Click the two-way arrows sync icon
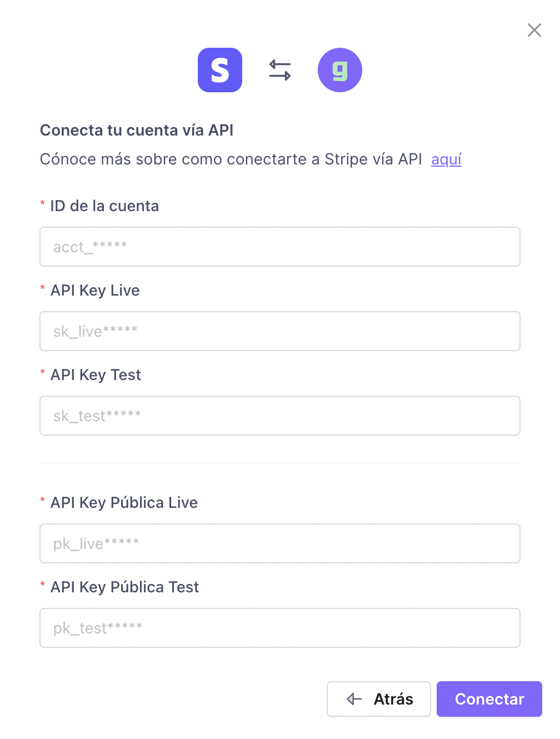The image size is (560, 739). click(280, 71)
